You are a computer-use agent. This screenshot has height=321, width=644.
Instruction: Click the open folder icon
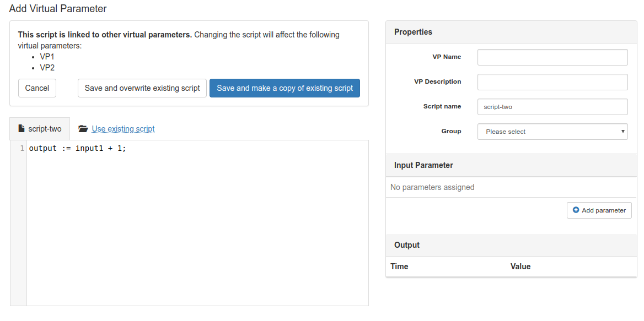pyautogui.click(x=83, y=129)
